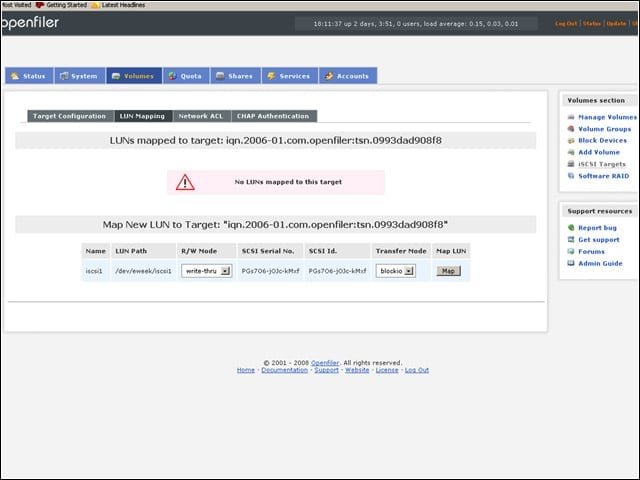Click the Openfiler footer link
The image size is (640, 480).
[325, 363]
